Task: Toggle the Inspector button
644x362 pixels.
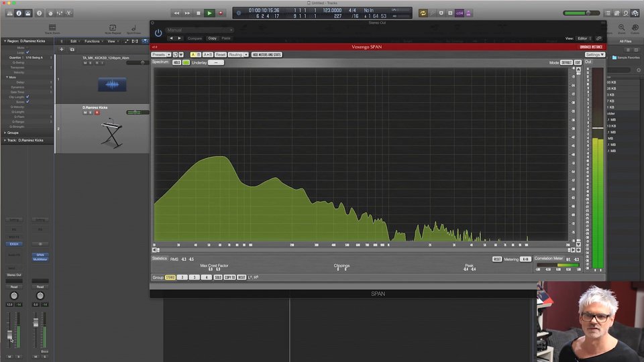Action: pyautogui.click(x=19, y=13)
